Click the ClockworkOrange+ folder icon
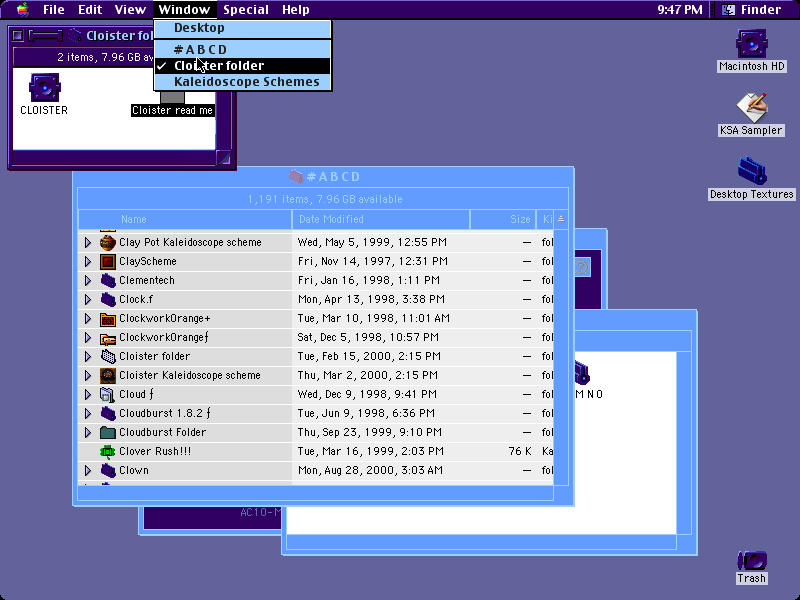The width and height of the screenshot is (800, 600). point(108,318)
